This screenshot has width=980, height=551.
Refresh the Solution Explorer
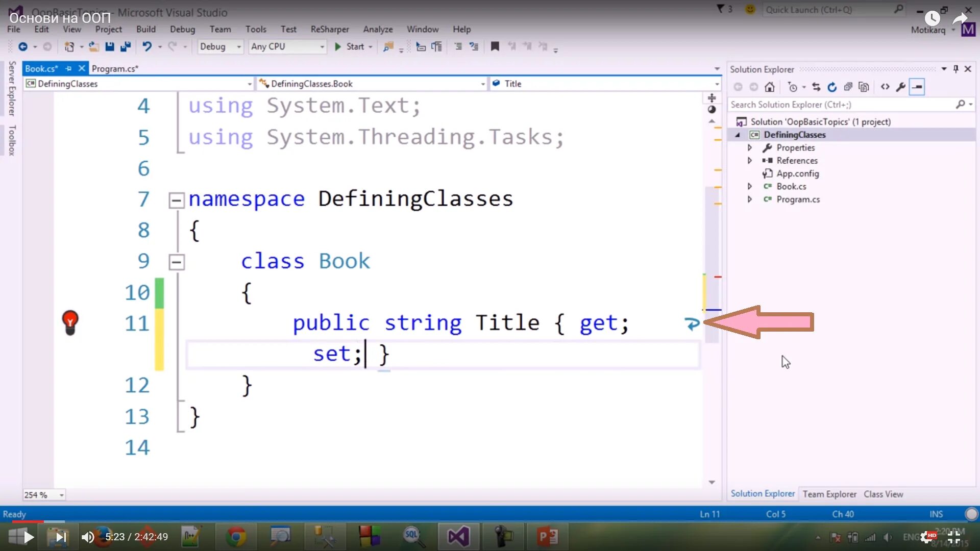coord(832,87)
